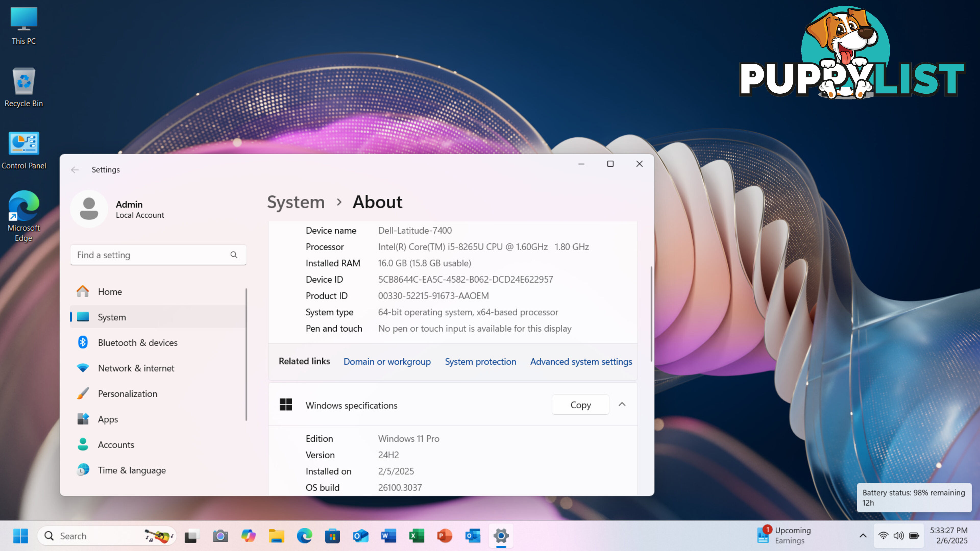Select Installed on date 2/5/2025

(x=396, y=471)
